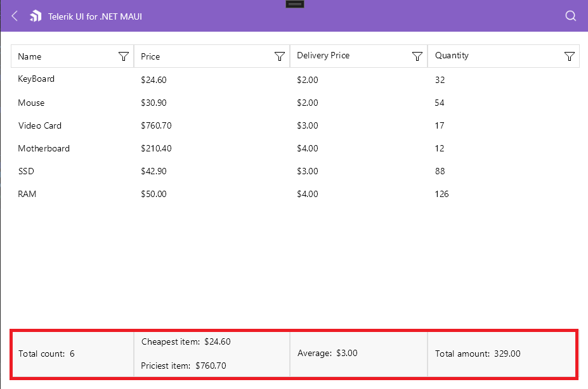
Task: Open the filter funnel on Name column
Action: pos(124,56)
